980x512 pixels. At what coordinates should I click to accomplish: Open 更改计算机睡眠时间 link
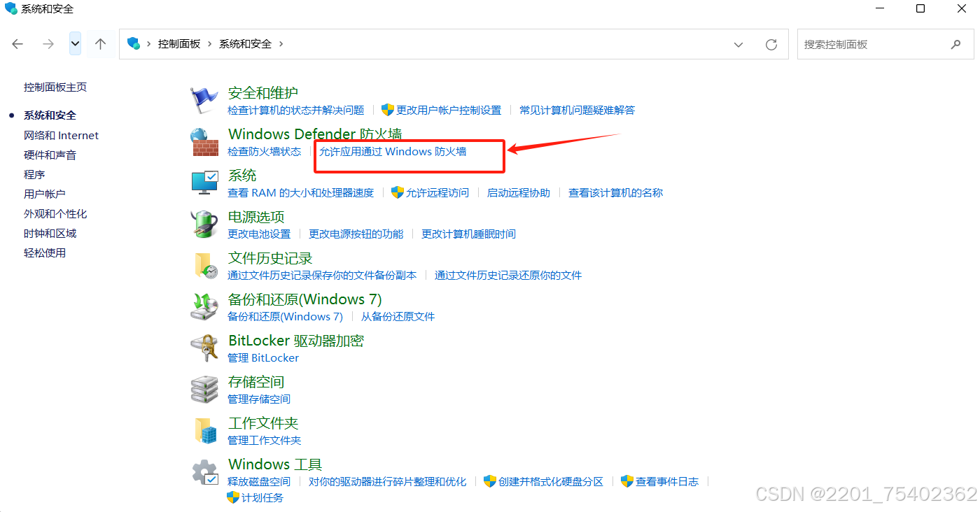click(x=469, y=234)
